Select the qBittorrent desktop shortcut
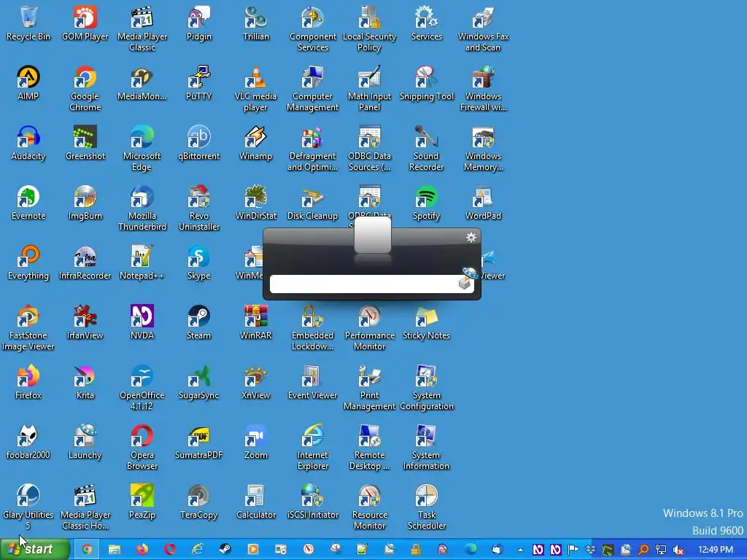 pos(198,144)
